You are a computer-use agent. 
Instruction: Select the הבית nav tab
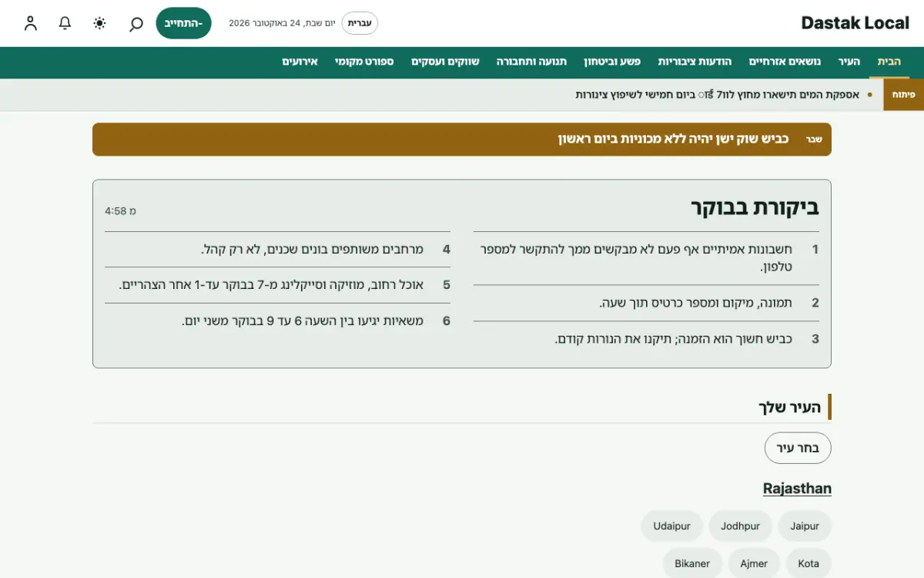click(x=889, y=62)
